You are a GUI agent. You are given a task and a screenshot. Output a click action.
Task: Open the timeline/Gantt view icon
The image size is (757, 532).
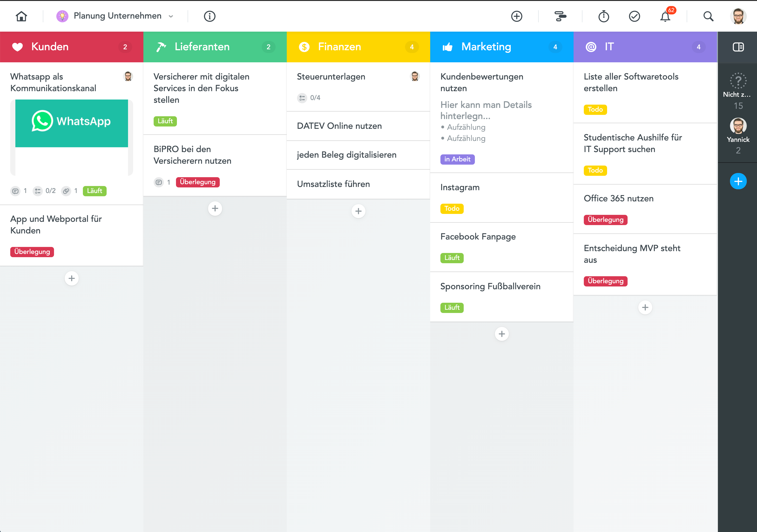(560, 16)
